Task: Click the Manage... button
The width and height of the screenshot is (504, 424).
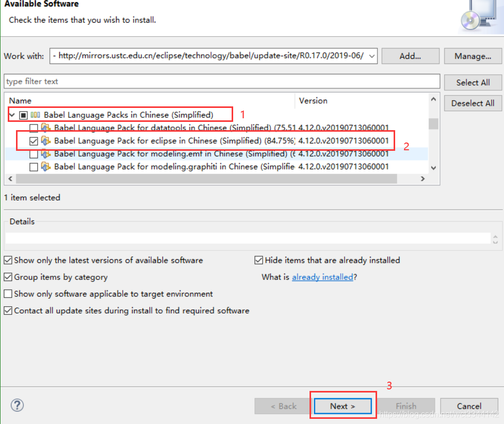Action: pos(473,56)
